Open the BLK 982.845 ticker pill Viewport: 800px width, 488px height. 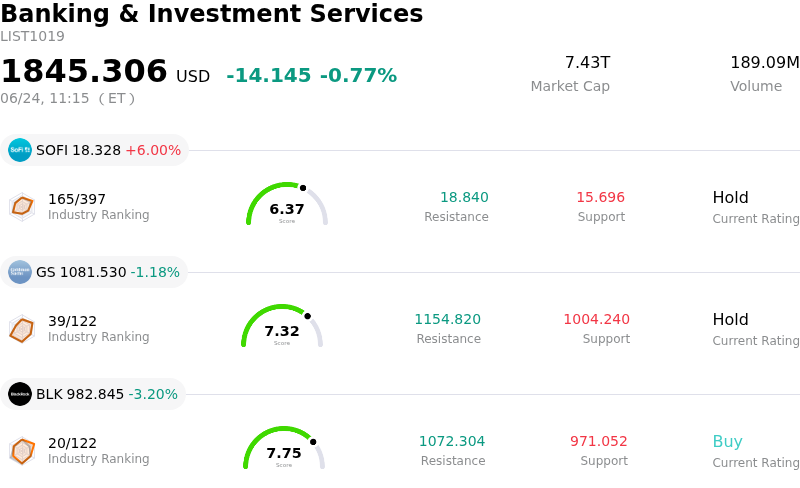click(93, 394)
